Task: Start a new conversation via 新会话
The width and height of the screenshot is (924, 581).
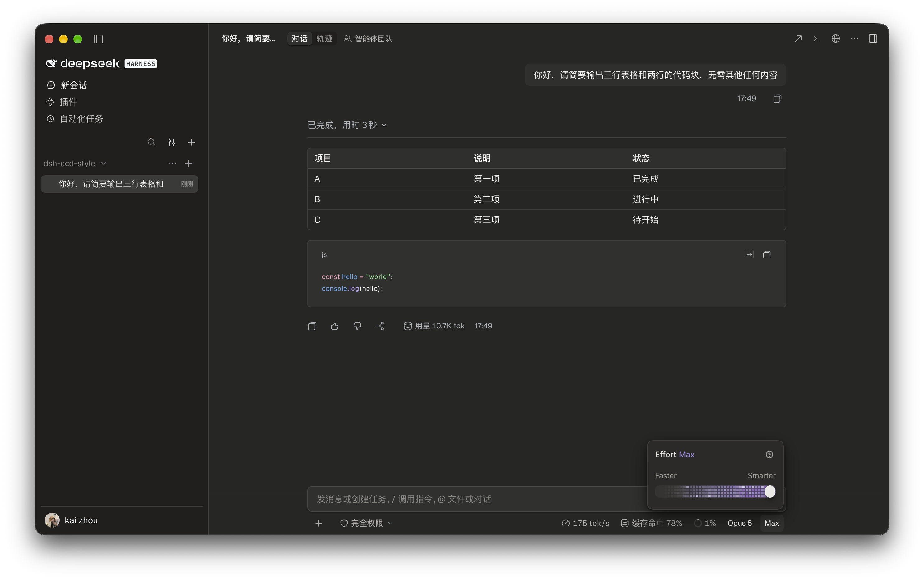Action: [x=67, y=85]
